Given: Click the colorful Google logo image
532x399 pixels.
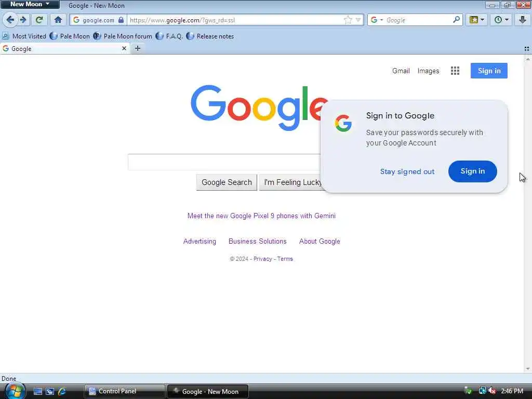Looking at the screenshot, I should (x=260, y=108).
